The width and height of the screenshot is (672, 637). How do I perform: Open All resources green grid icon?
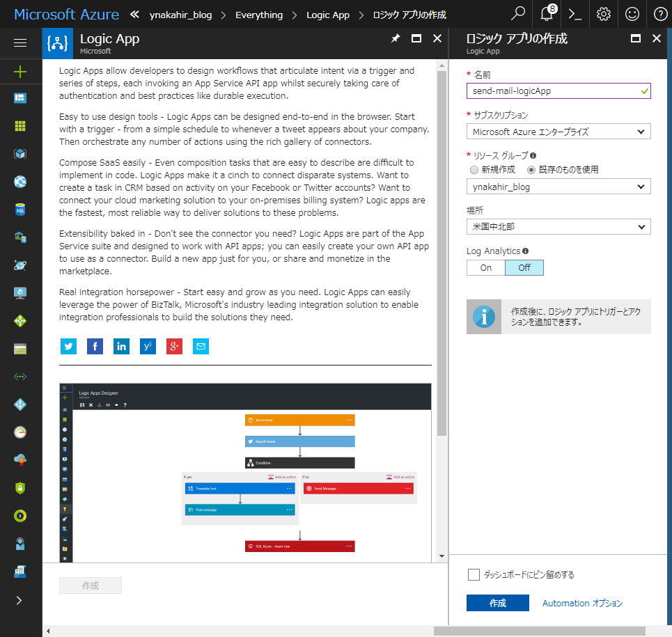click(x=20, y=126)
